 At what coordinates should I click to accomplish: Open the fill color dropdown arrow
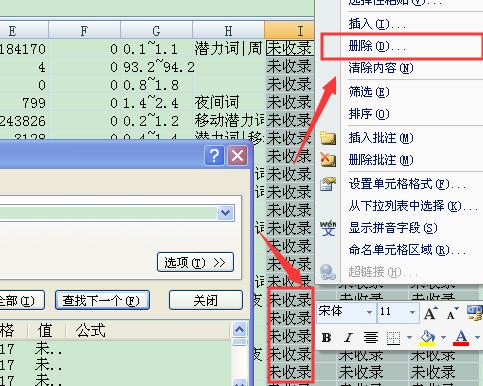[x=443, y=338]
